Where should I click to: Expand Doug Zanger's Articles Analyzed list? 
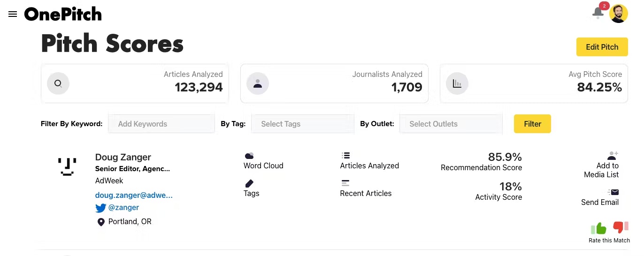369,161
